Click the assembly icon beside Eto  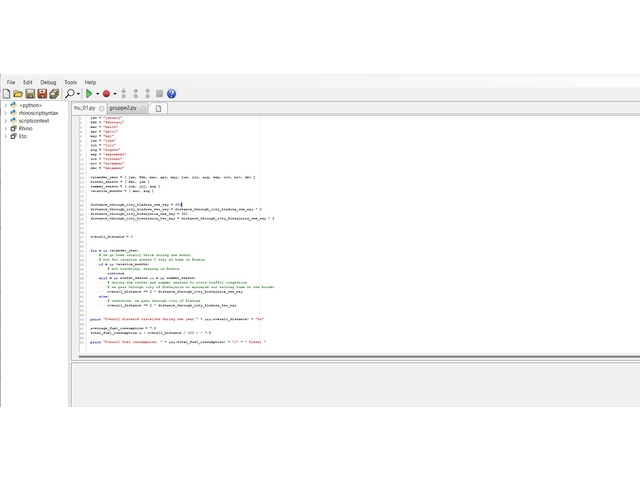(x=13, y=136)
